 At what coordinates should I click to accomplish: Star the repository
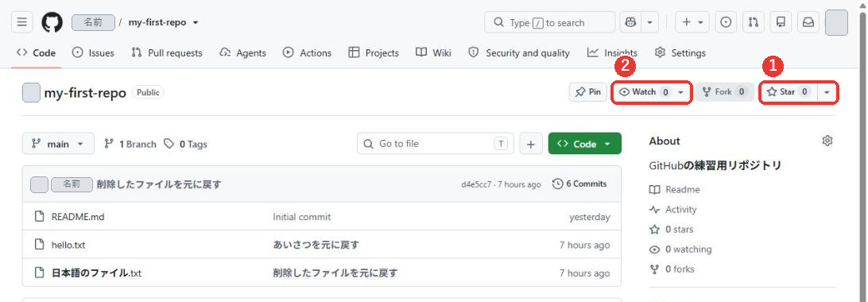pyautogui.click(x=789, y=92)
